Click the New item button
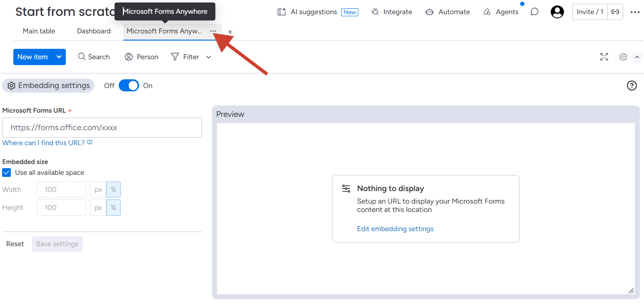The height and width of the screenshot is (305, 644). point(32,57)
